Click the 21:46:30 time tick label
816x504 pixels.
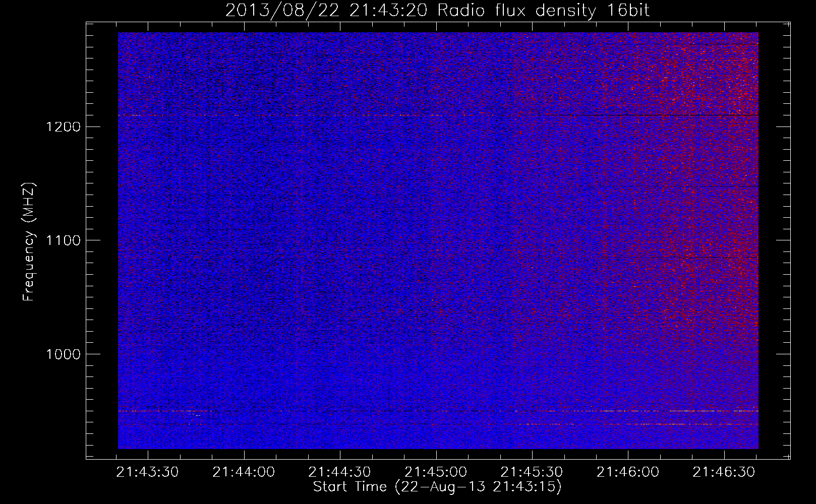coord(724,472)
